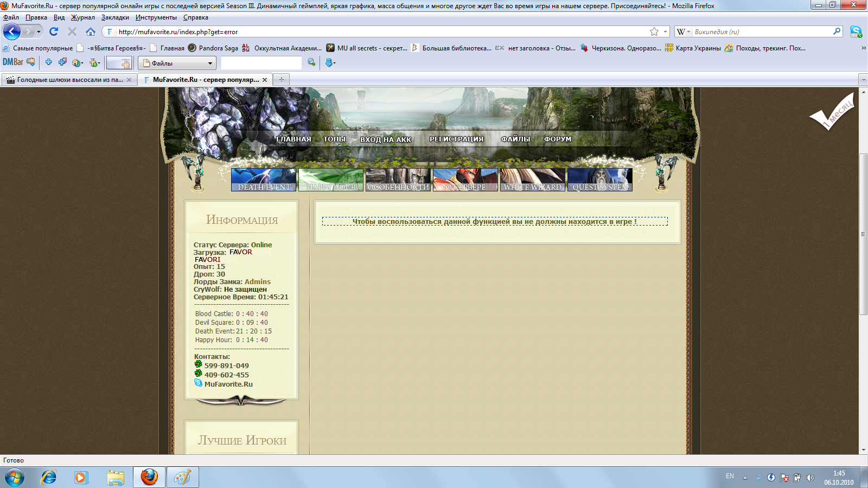Image resolution: width=868 pixels, height=488 pixels.
Task: Click the DMBar logo icon
Action: click(13, 62)
